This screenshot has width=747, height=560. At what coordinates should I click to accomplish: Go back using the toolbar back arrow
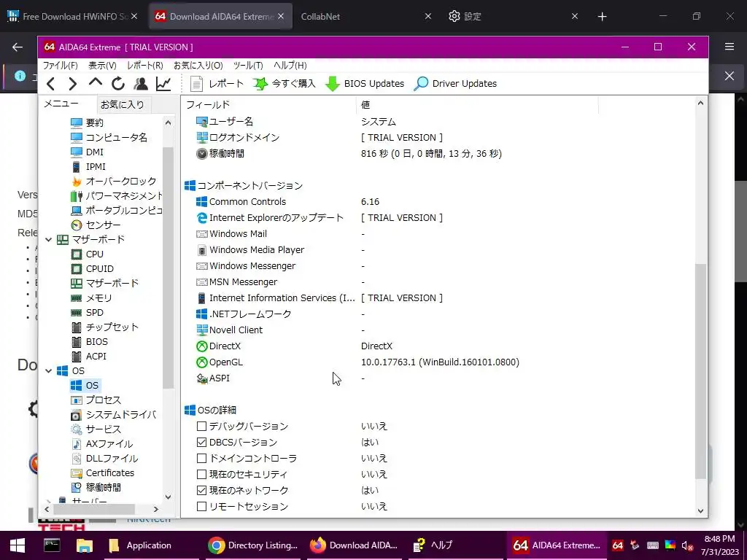(x=51, y=84)
